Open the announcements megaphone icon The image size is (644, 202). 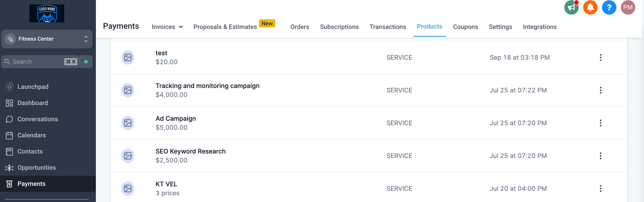[x=571, y=7]
